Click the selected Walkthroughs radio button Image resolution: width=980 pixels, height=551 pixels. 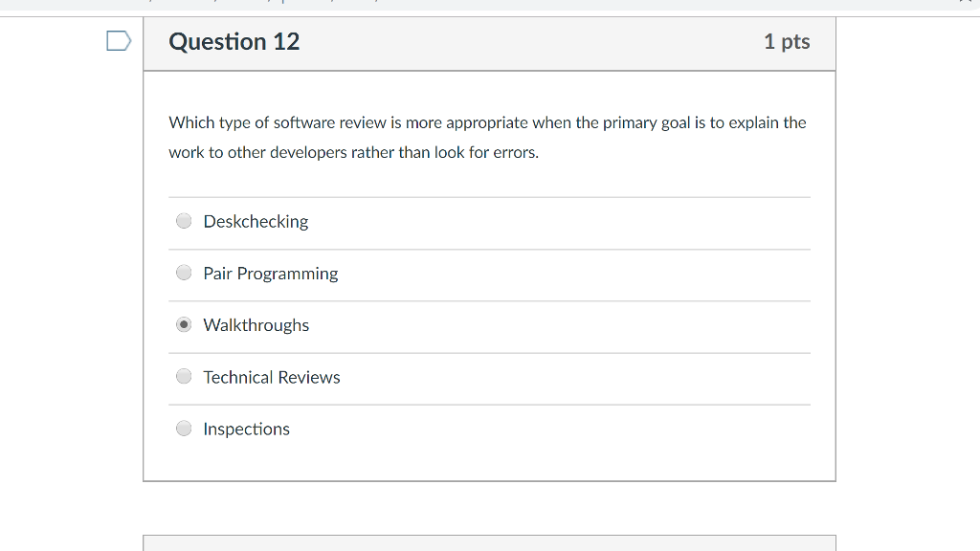coord(184,325)
